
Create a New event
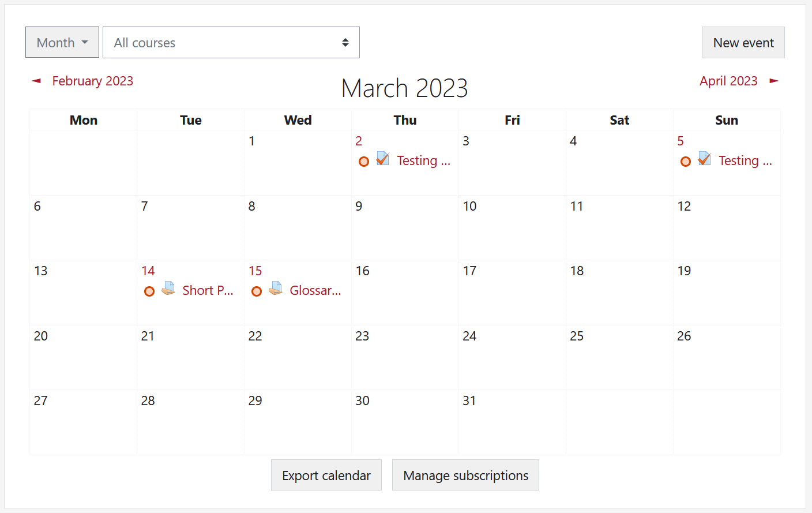pyautogui.click(x=743, y=43)
